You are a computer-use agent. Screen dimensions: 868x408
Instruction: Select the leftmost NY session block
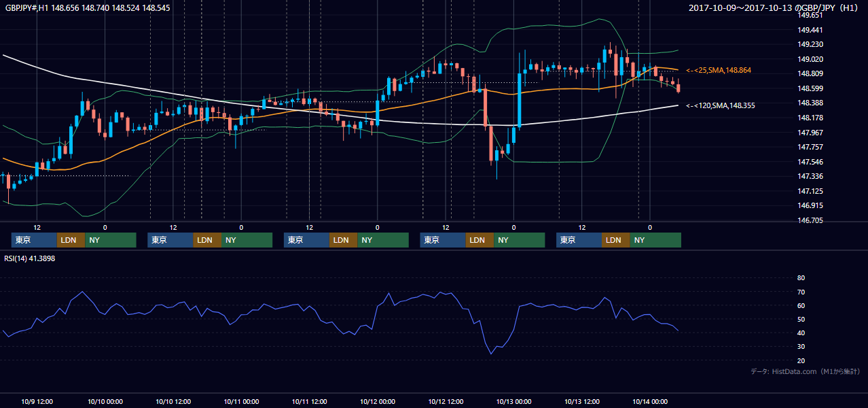pos(110,240)
